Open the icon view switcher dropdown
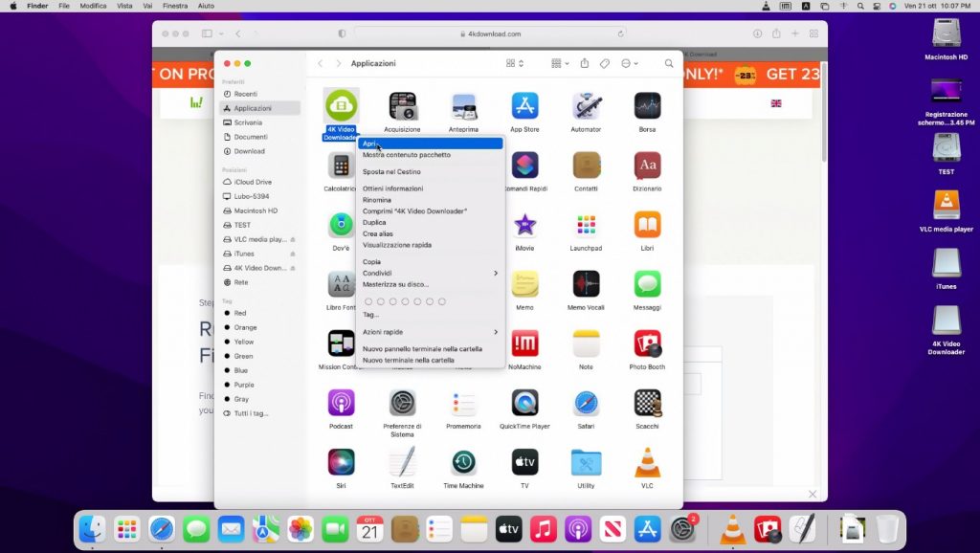The width and height of the screenshot is (980, 553). click(515, 63)
